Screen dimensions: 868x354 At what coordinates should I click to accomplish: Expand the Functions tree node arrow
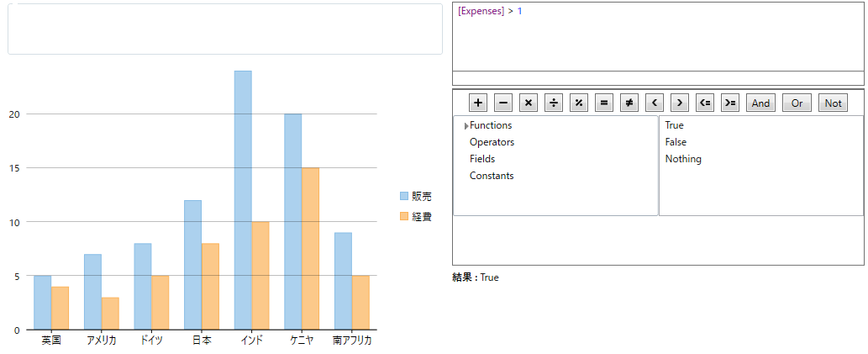tap(466, 126)
